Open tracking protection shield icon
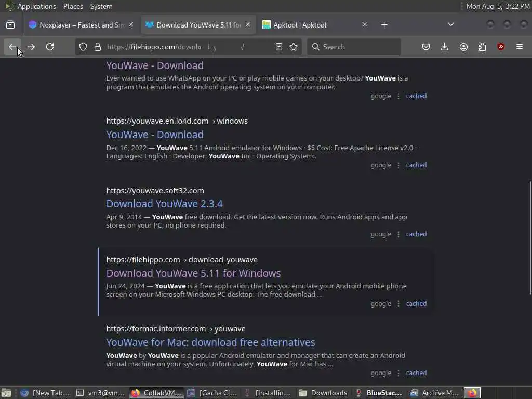This screenshot has width=532, height=399. (x=83, y=47)
